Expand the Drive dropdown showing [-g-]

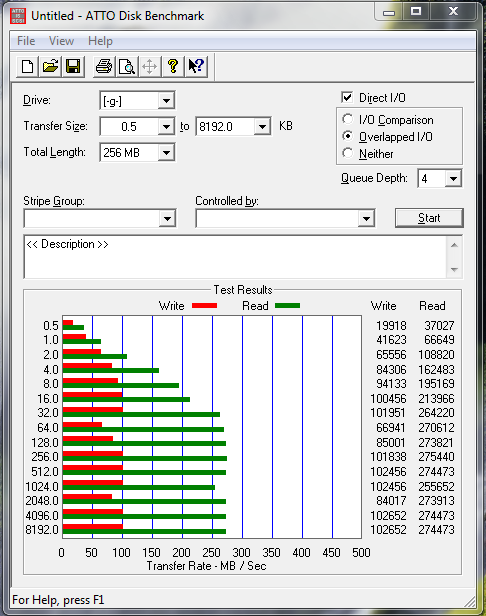tap(138, 101)
